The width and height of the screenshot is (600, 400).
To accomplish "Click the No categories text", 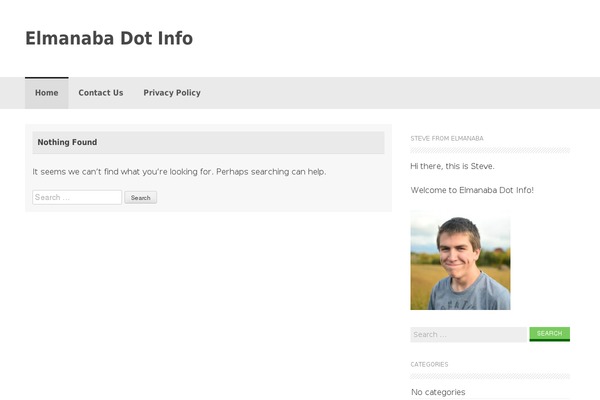I will (438, 392).
